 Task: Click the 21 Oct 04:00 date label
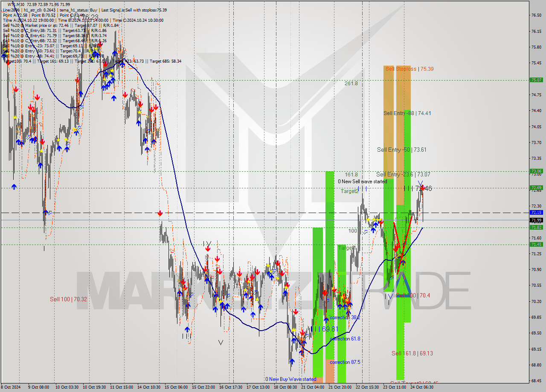point(312,387)
